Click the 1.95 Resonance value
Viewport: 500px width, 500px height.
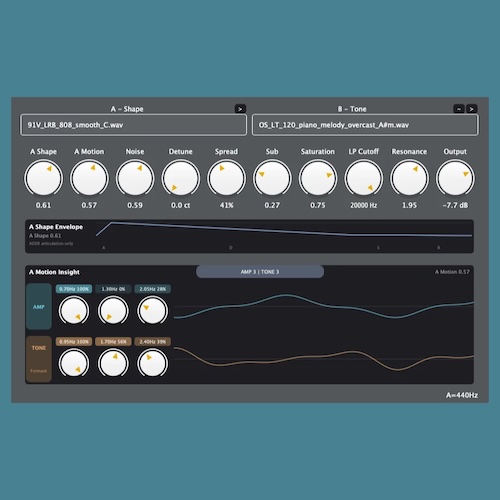tap(409, 205)
